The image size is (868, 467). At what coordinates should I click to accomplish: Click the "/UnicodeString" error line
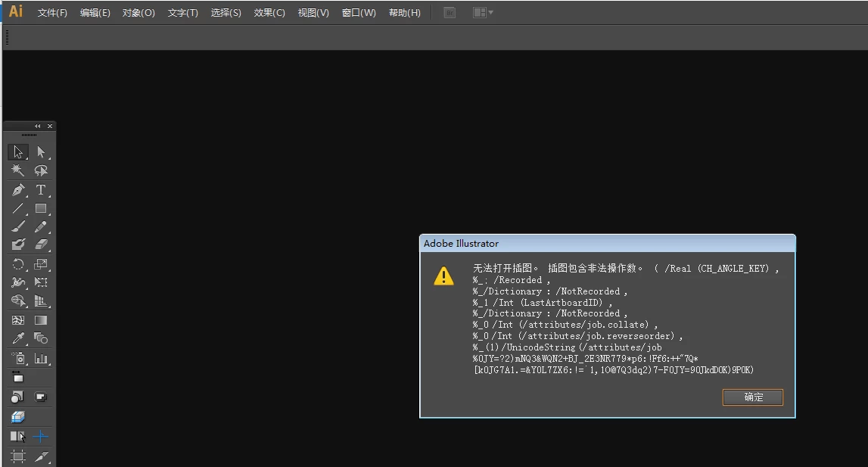(567, 347)
